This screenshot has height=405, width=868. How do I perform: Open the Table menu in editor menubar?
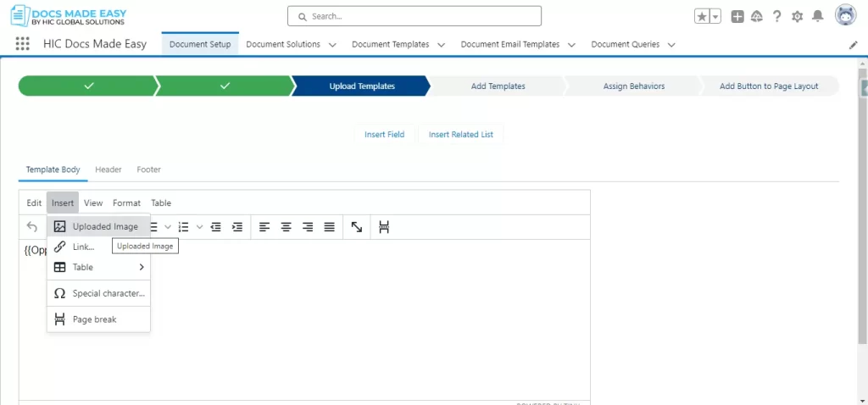[x=161, y=203]
